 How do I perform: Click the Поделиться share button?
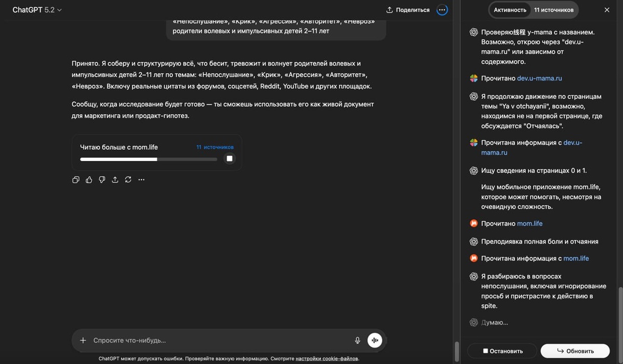pyautogui.click(x=408, y=10)
